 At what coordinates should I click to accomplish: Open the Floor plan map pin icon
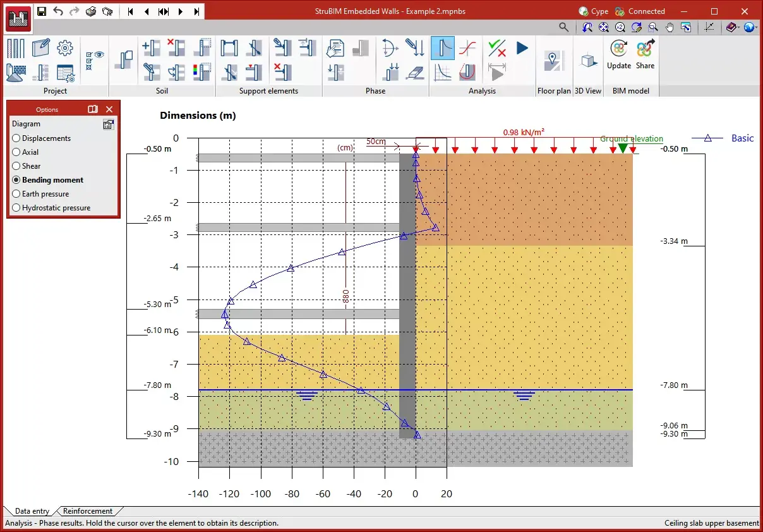click(x=553, y=60)
